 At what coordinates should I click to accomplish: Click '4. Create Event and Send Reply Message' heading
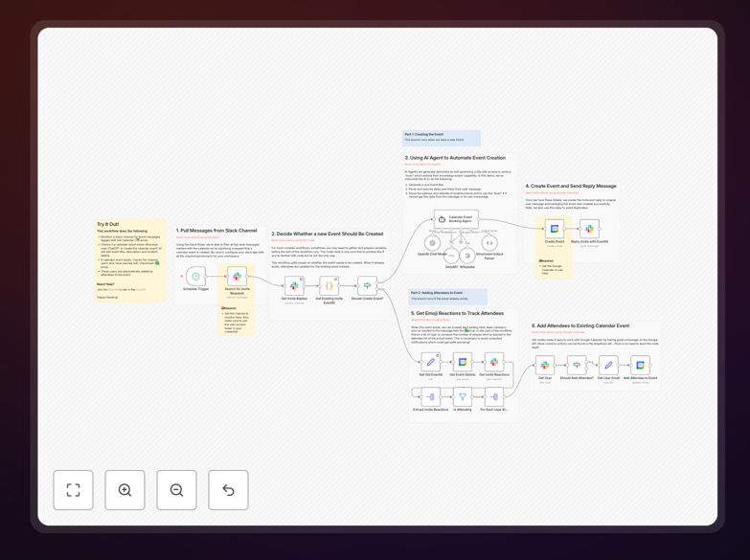click(x=571, y=186)
